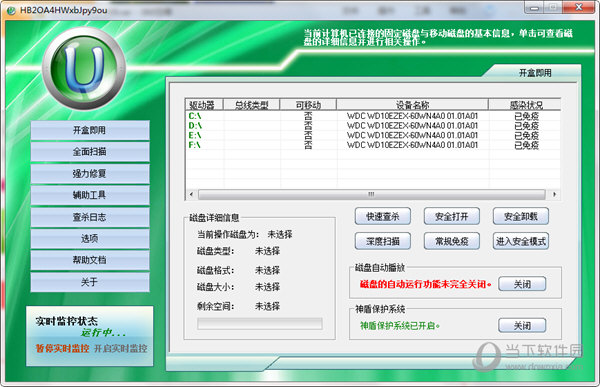Click the drive list horizontal scrollbar thumb

point(372,194)
